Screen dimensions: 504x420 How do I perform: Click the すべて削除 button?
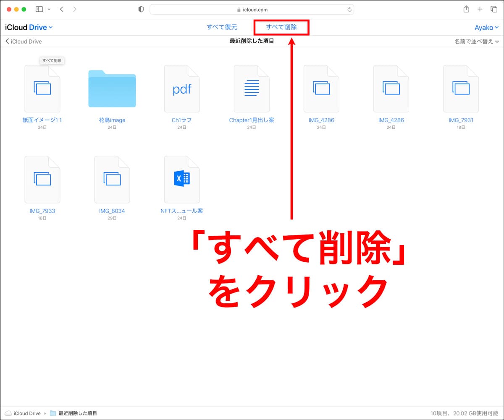[x=281, y=27]
